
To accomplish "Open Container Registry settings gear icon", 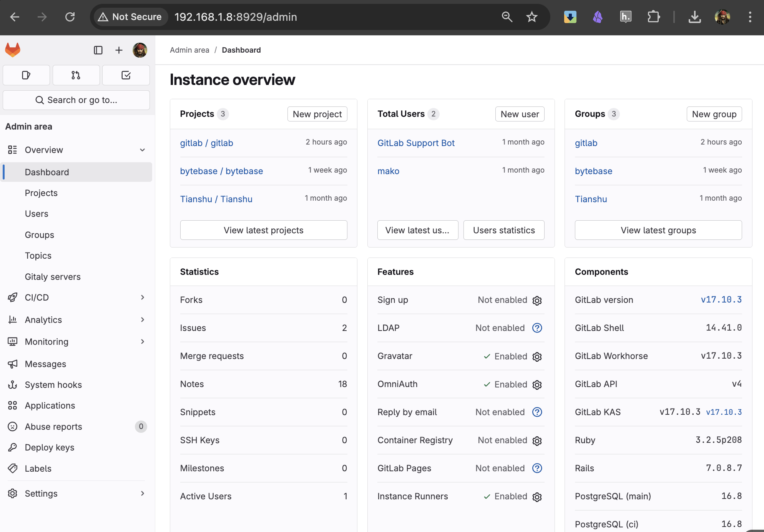I will coord(537,441).
